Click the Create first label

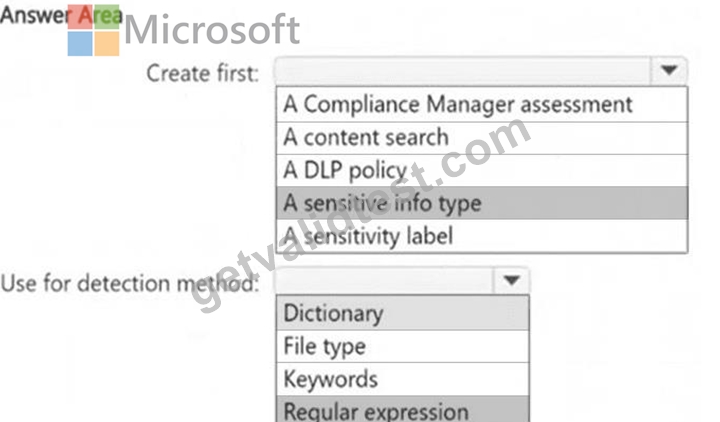202,73
